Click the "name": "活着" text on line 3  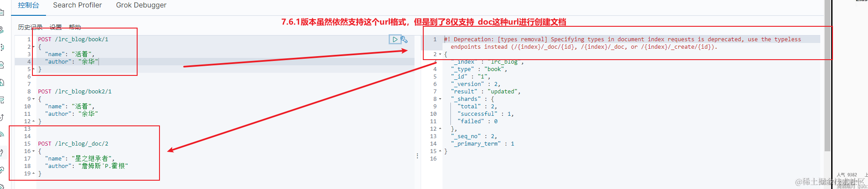(x=70, y=54)
